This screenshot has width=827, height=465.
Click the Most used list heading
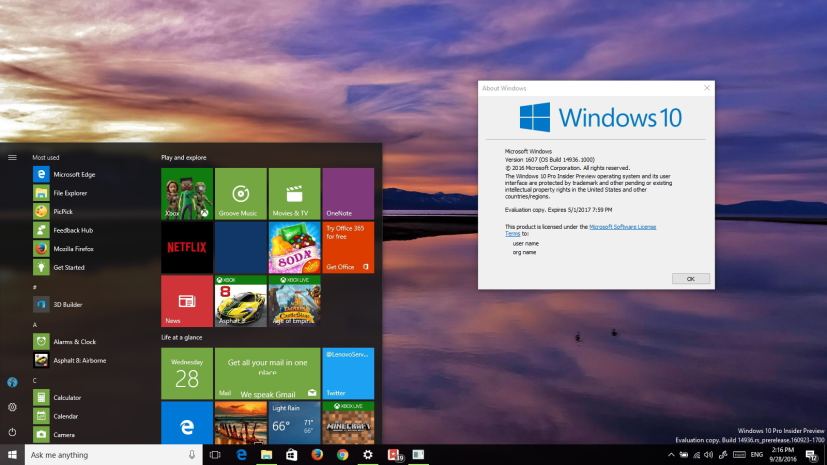point(46,157)
